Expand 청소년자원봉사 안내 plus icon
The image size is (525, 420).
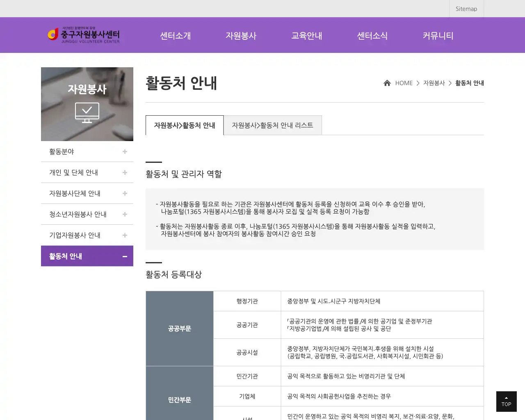point(125,215)
